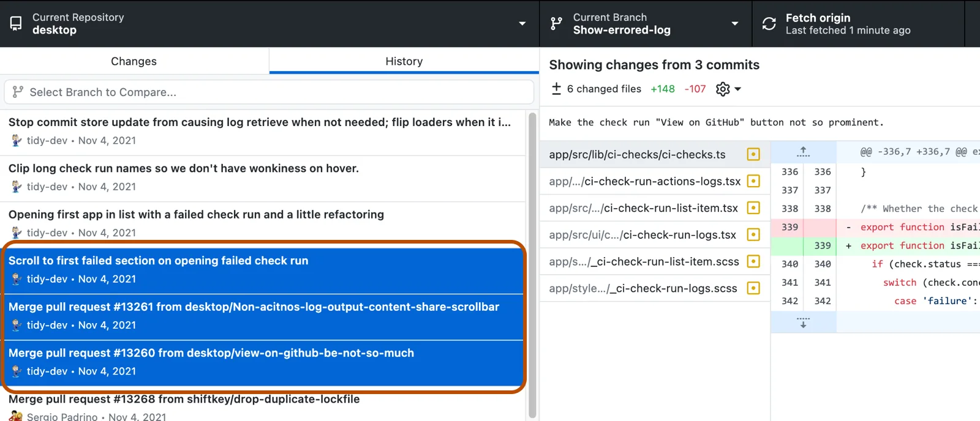The width and height of the screenshot is (980, 421).
Task: Click the modified status icon for ci-check-run-logs.tsx
Action: tap(754, 235)
